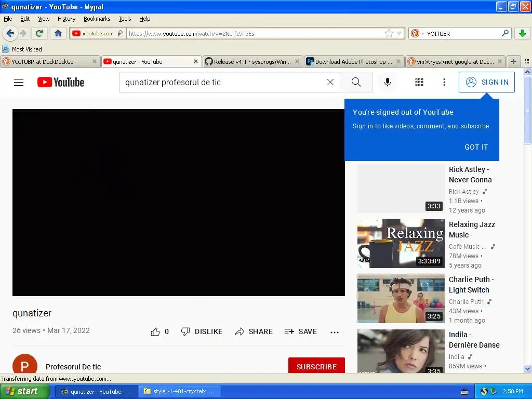Select styler-1-401-crystalx taskbar button
The image size is (532, 399).
click(x=180, y=392)
